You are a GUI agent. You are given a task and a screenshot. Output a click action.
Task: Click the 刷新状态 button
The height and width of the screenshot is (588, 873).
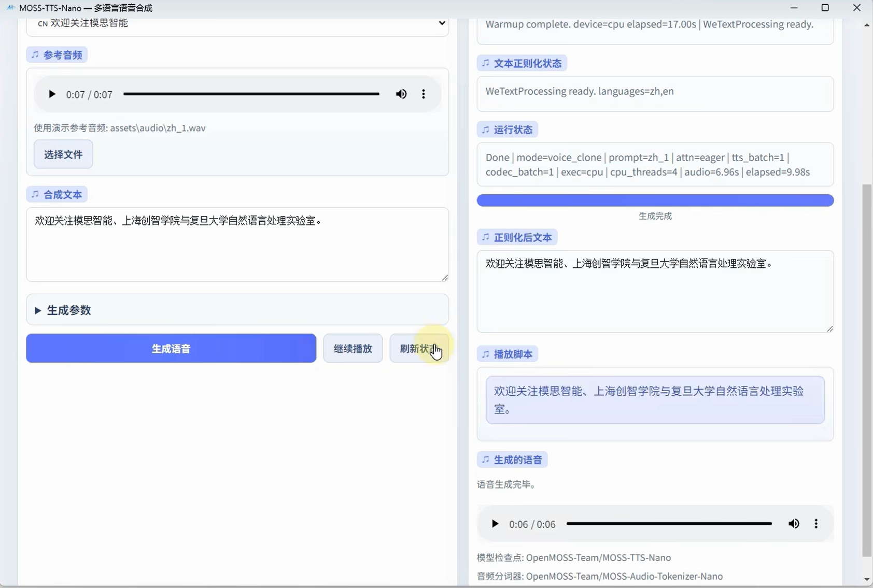pos(419,348)
